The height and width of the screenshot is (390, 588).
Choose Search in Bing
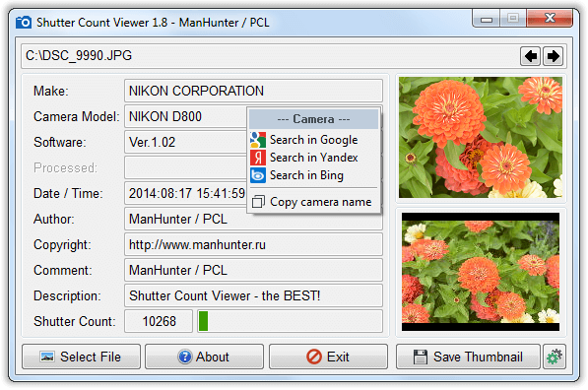pyautogui.click(x=314, y=175)
